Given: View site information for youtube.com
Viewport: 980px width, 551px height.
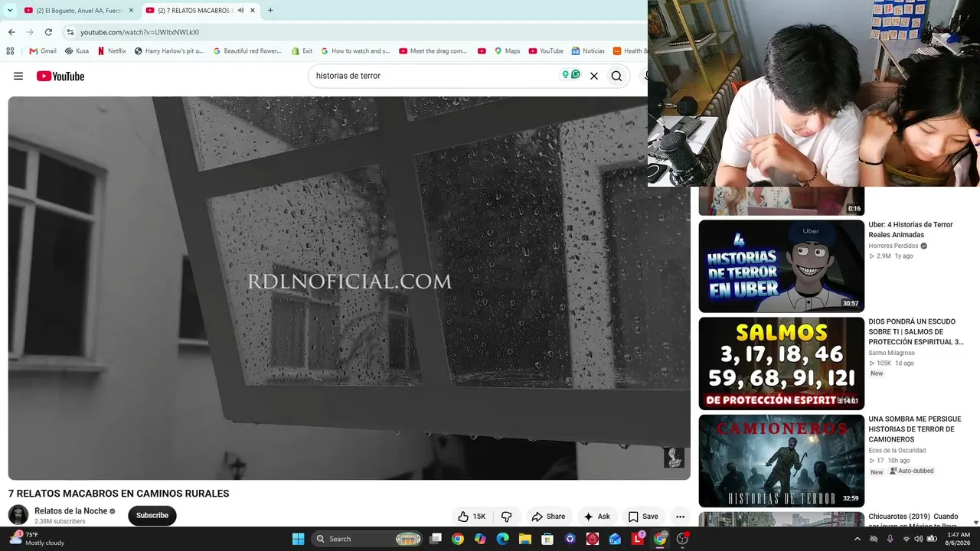Looking at the screenshot, I should tap(70, 32).
